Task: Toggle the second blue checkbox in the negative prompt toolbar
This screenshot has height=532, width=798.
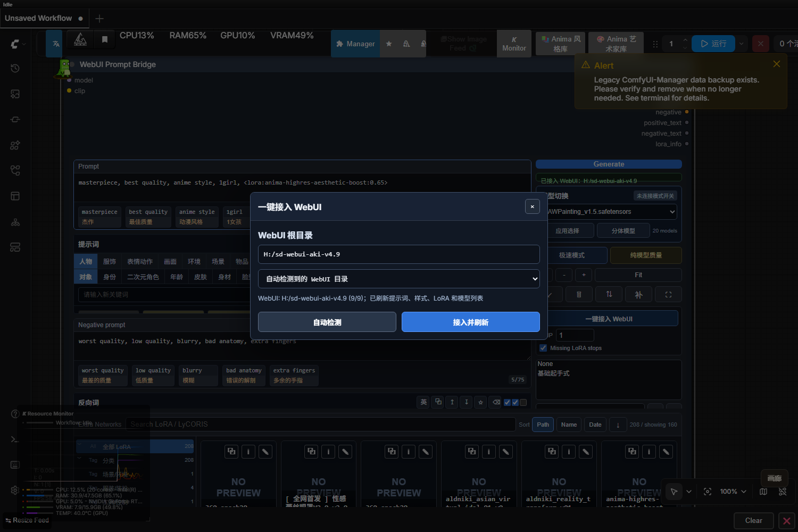Action: (x=515, y=402)
